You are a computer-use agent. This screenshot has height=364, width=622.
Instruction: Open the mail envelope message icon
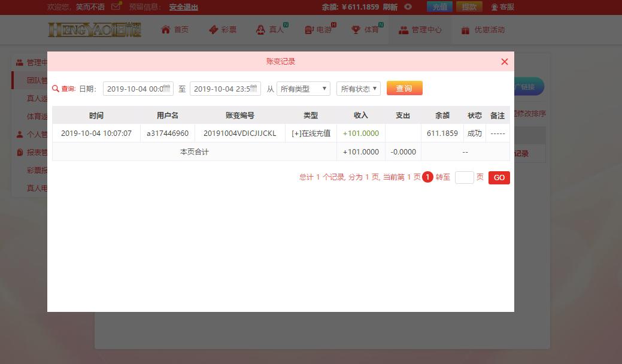pos(116,7)
